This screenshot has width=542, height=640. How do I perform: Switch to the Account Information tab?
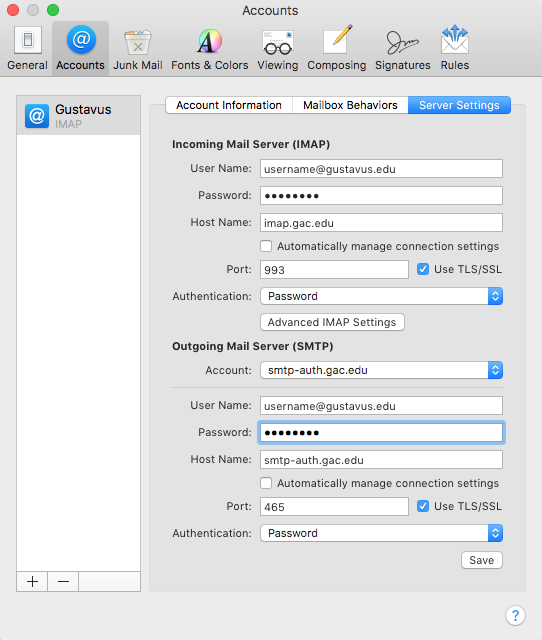click(229, 105)
